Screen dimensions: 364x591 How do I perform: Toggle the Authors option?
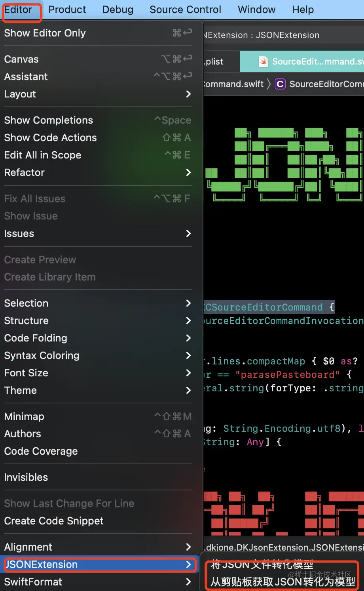98,434
